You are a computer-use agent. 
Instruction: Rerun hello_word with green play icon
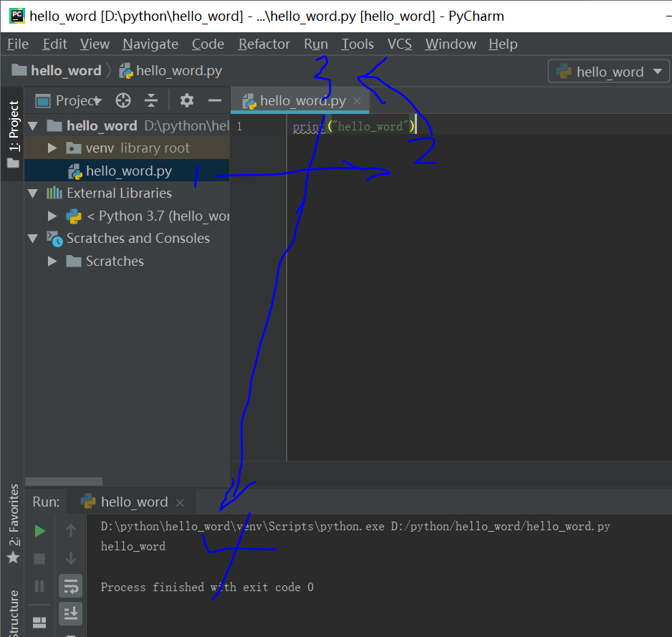pyautogui.click(x=40, y=531)
